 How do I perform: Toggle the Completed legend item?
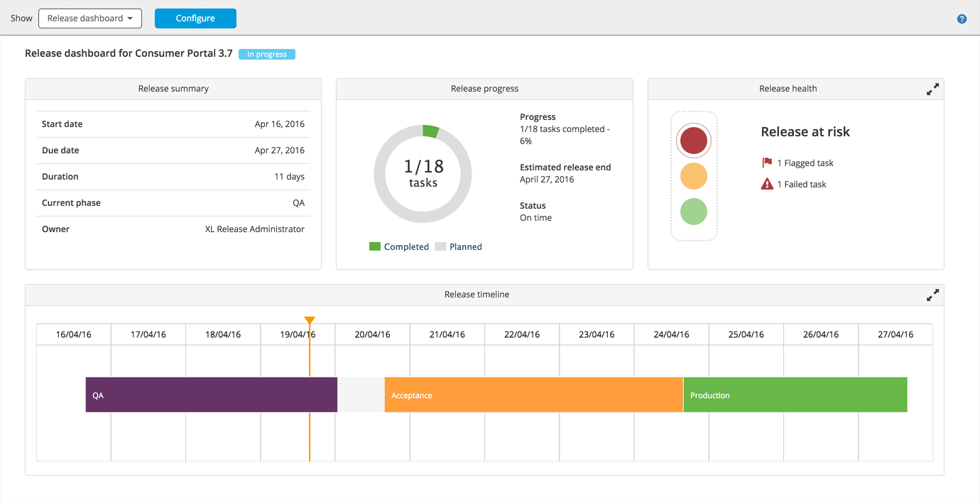pyautogui.click(x=399, y=247)
